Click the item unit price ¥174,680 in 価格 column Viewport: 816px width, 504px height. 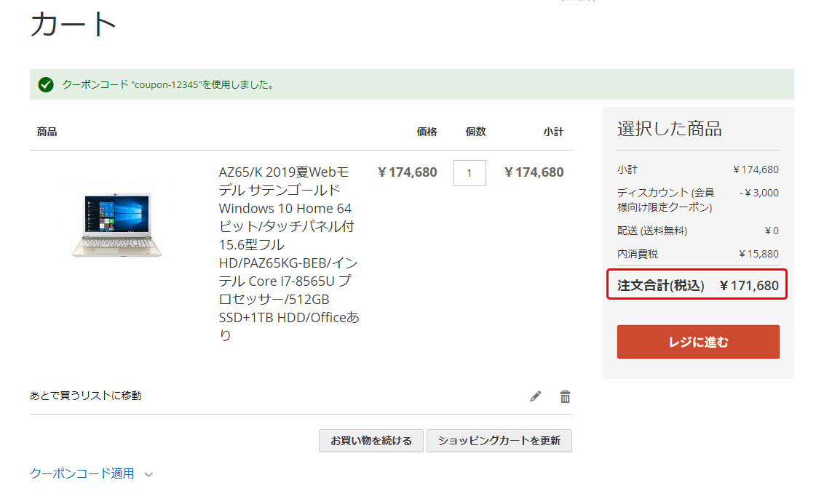[x=407, y=172]
